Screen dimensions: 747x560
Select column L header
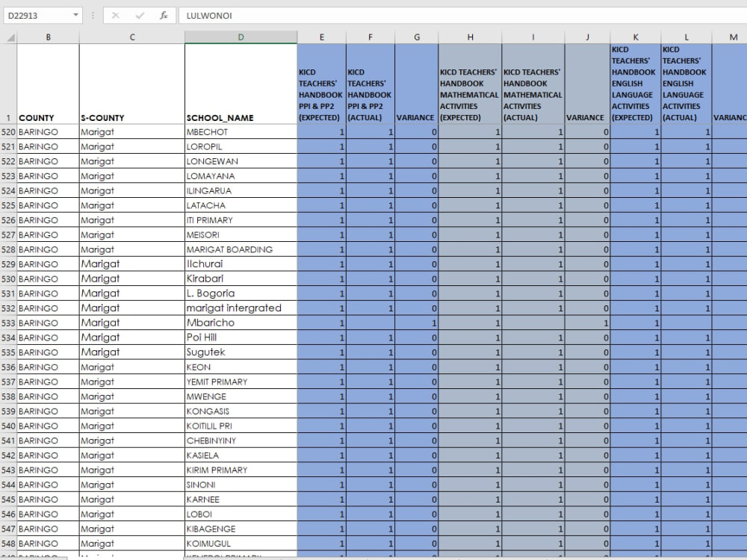(686, 37)
